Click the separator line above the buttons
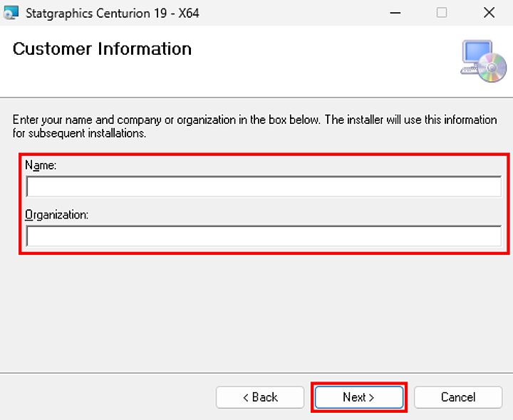Viewport: 513px width, 420px height. (x=256, y=372)
